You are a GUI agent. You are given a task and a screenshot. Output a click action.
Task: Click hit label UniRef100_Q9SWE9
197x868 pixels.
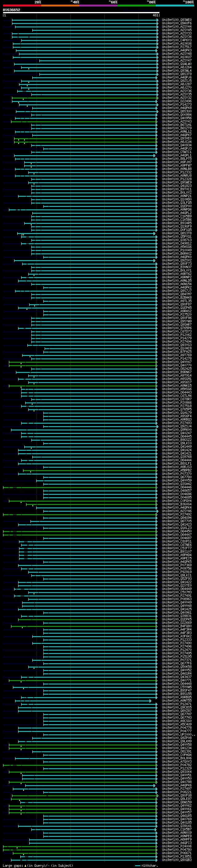click(177, 182)
